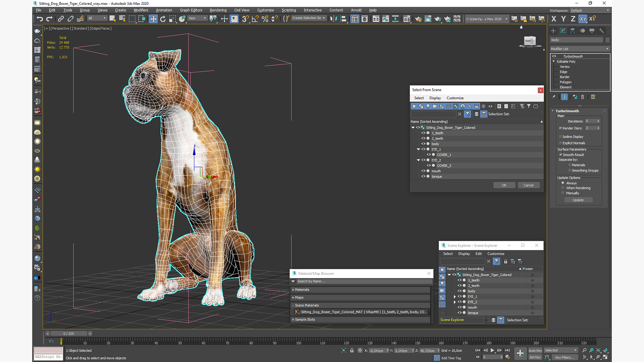Open the Material Editor from toolbar
Image resolution: width=644 pixels, height=362 pixels.
tap(407, 19)
